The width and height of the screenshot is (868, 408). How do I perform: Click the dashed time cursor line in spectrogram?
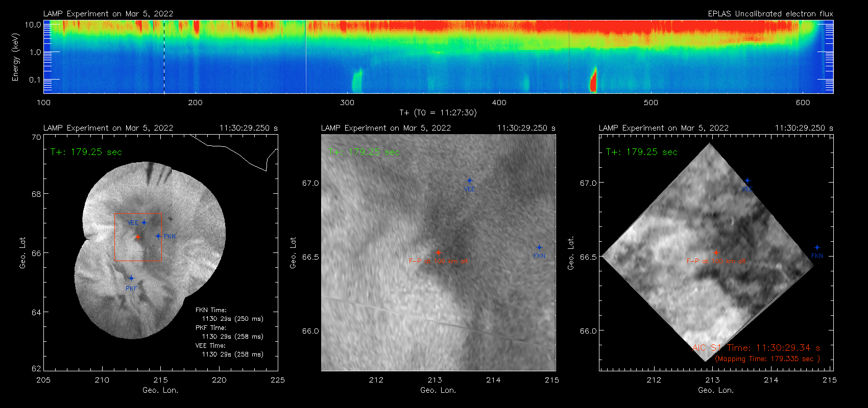click(164, 57)
